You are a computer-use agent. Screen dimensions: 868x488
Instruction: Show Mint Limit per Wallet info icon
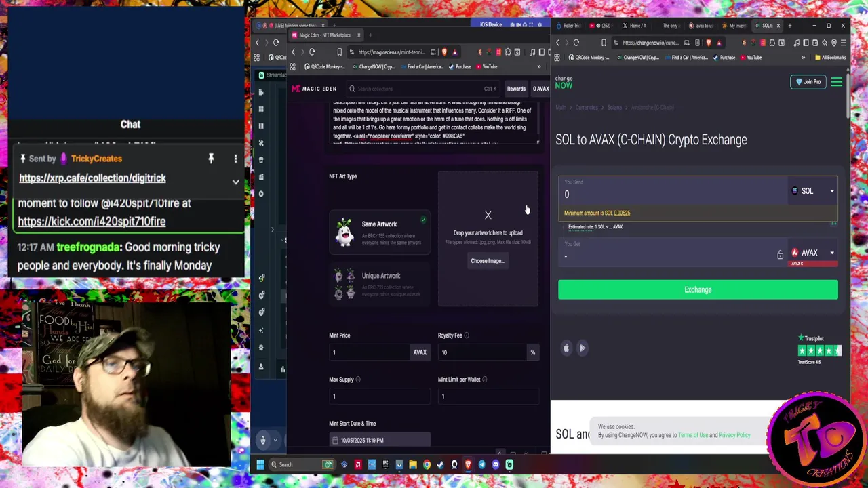(484, 380)
